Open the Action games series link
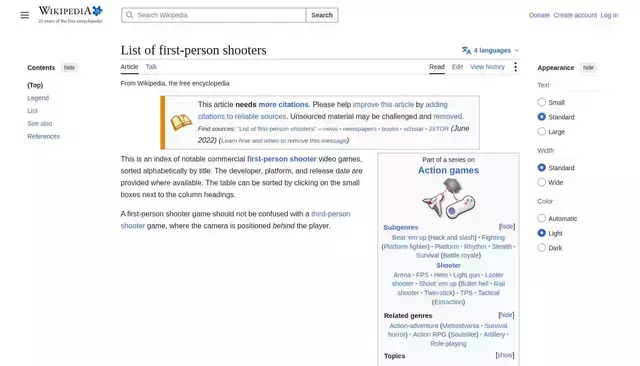The width and height of the screenshot is (640, 366). pos(448,170)
